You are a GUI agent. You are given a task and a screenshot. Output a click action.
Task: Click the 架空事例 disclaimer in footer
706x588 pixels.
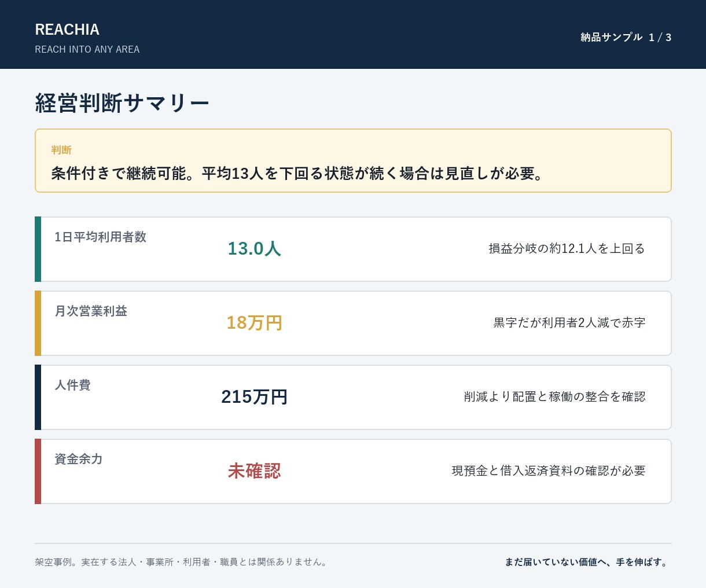coord(182,562)
